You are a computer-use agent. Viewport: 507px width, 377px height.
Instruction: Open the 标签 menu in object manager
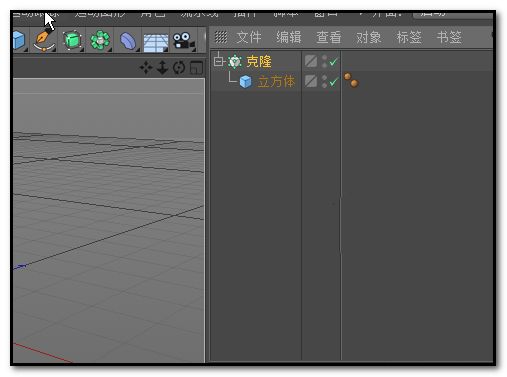pos(409,37)
